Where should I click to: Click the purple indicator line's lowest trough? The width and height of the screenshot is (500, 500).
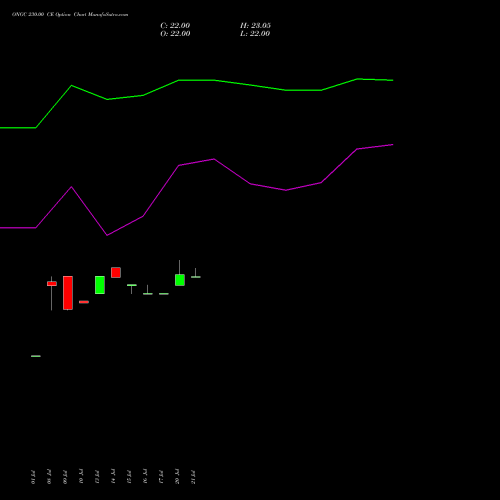click(x=107, y=235)
